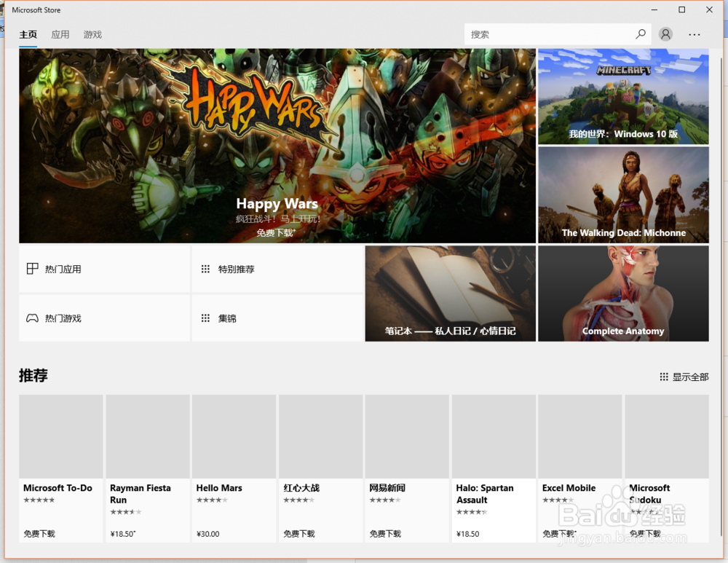The height and width of the screenshot is (563, 728).
Task: Click the 推荐 section heading
Action: coord(33,375)
